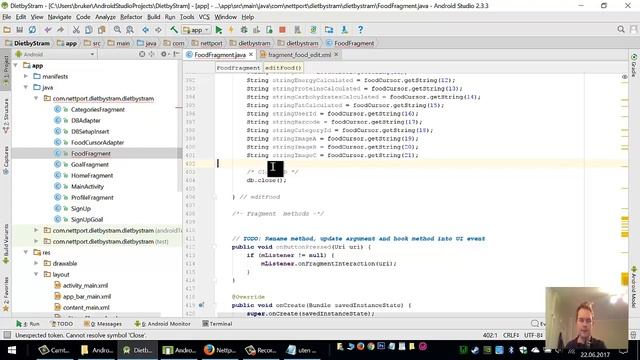Click the Debug app bug icon
The image size is (640, 360).
[x=244, y=30]
